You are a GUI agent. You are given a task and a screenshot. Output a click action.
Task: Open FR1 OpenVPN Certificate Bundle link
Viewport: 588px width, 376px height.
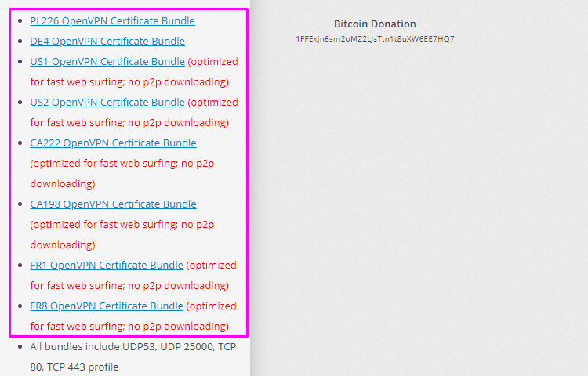tap(107, 265)
